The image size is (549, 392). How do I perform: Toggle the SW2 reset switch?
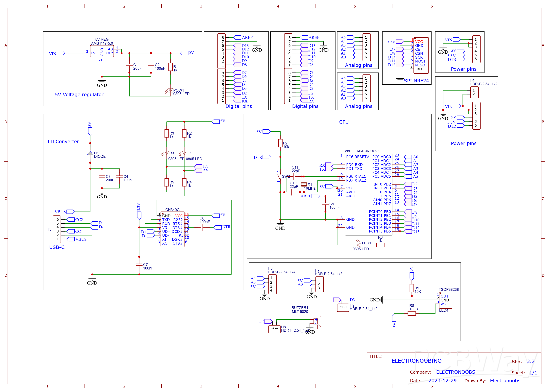279,176
